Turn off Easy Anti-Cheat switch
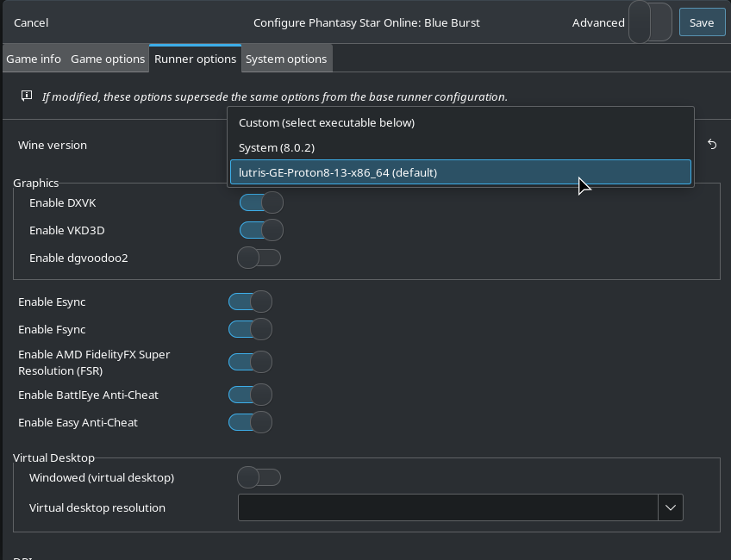This screenshot has width=731, height=560. pos(250,422)
